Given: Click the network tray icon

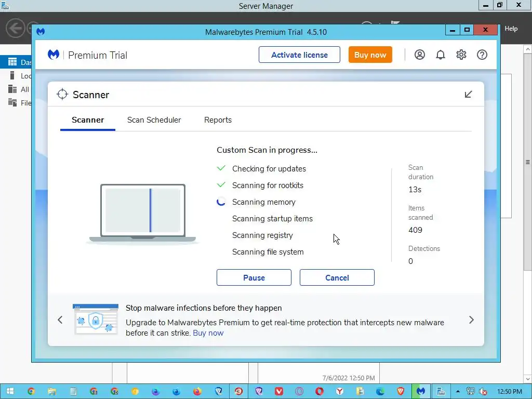Looking at the screenshot, I should click(x=470, y=392).
